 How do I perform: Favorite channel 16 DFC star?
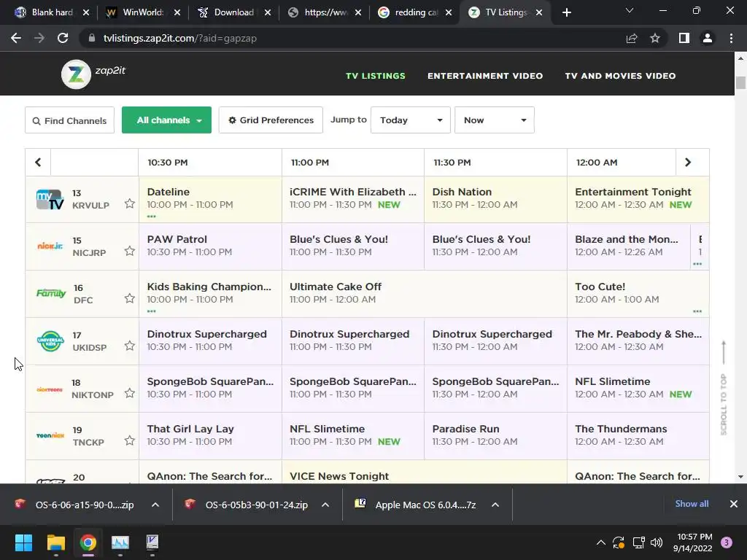coord(130,298)
